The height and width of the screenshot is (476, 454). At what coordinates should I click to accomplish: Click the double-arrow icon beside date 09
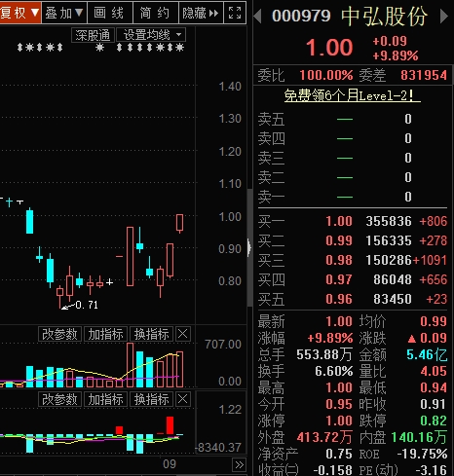point(239,464)
